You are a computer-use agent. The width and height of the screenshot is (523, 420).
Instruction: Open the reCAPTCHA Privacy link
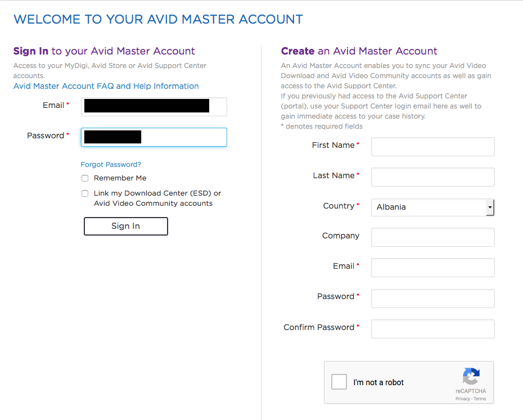point(462,399)
